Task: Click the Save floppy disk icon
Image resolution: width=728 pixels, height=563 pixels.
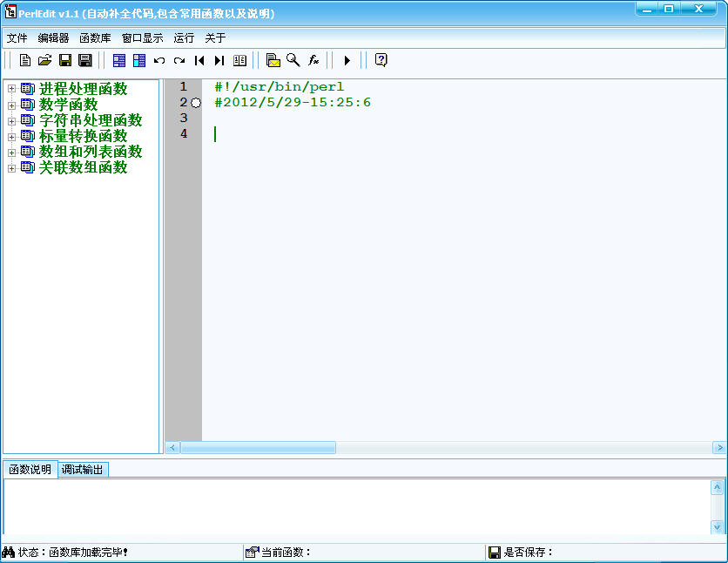Action: tap(65, 60)
